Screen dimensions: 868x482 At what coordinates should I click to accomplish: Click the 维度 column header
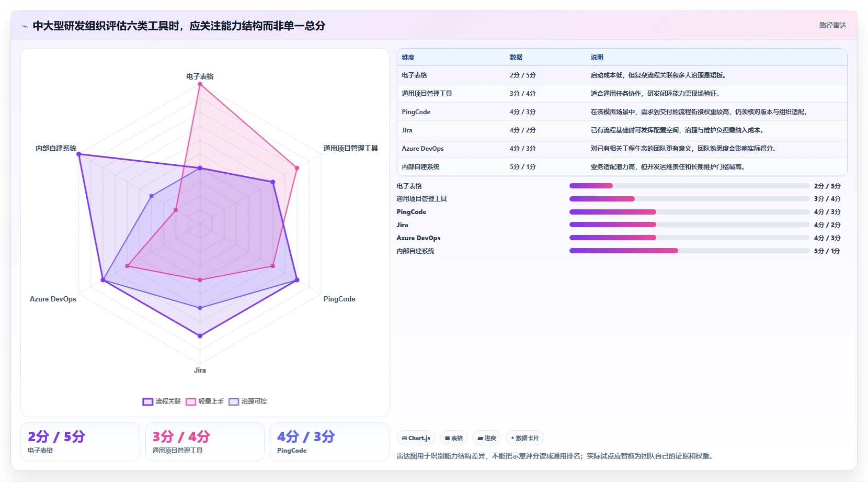408,58
